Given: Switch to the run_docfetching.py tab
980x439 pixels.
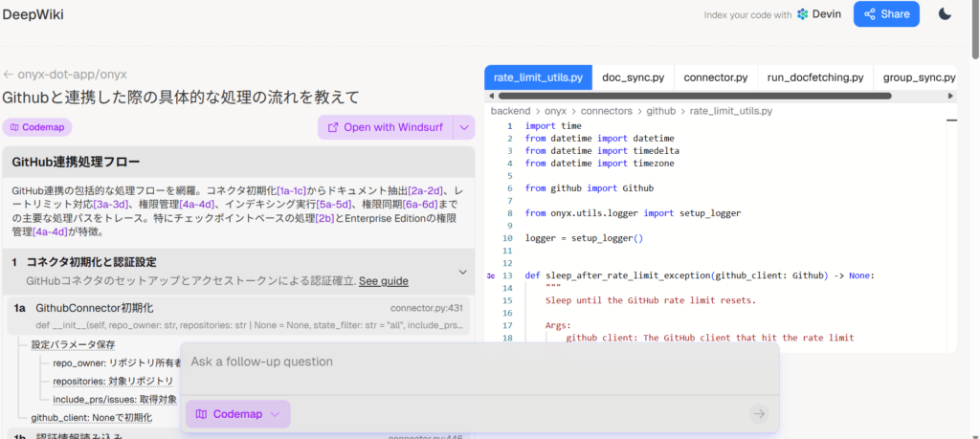Looking at the screenshot, I should pyautogui.click(x=815, y=77).
